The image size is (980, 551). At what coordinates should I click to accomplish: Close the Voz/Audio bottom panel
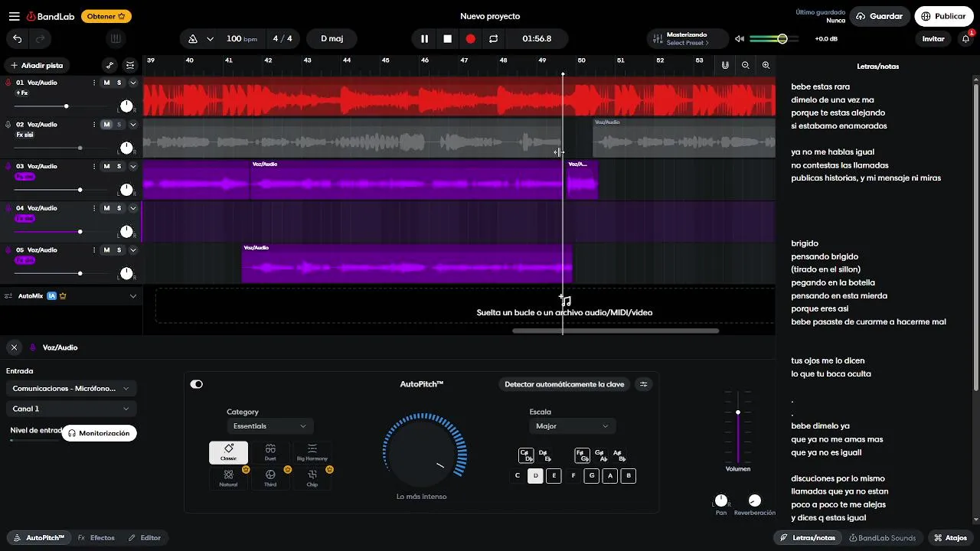click(x=14, y=347)
